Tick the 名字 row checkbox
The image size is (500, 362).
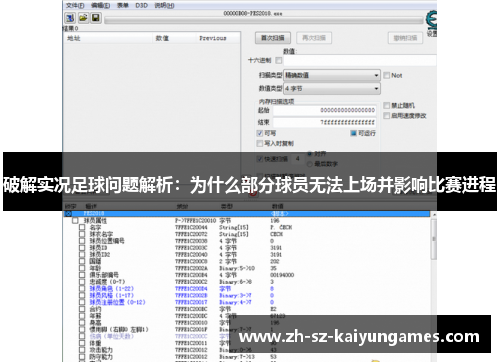[x=82, y=227]
